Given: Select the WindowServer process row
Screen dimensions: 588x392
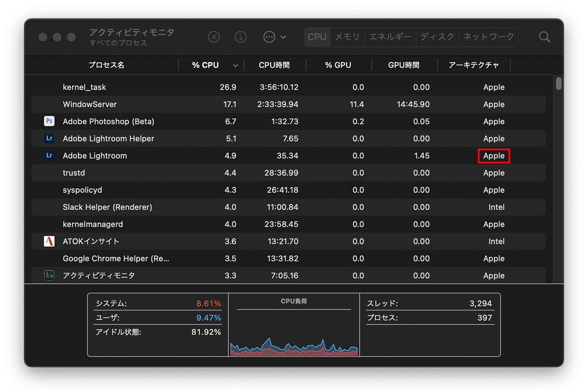Looking at the screenshot, I should point(289,104).
